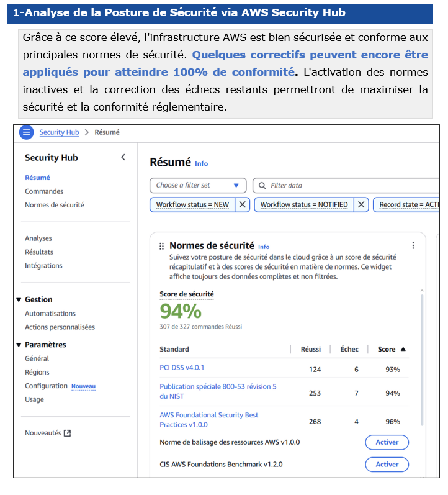This screenshot has height=495, width=448.
Task: Open Résultats in the sidebar
Action: pyautogui.click(x=39, y=252)
